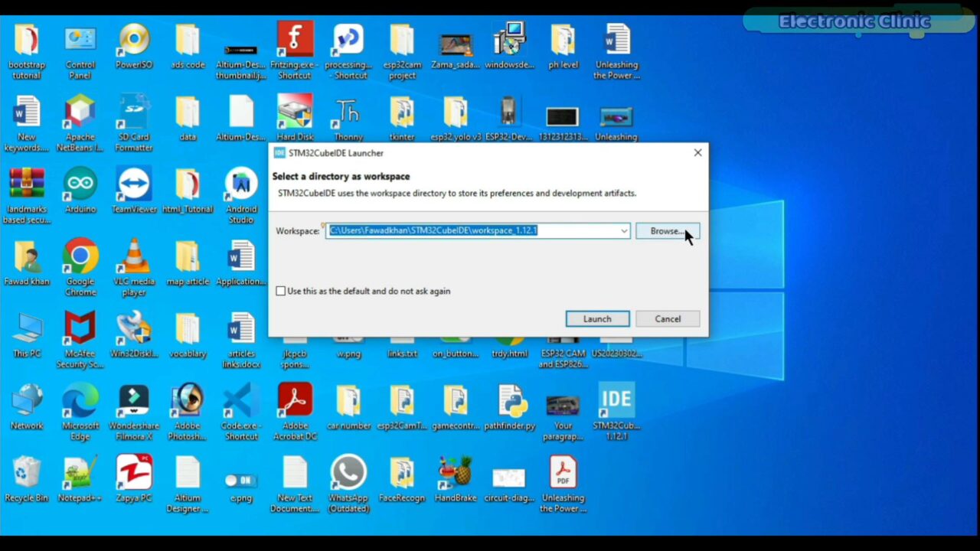980x551 pixels.
Task: Select the circuit-diag... image file
Action: pos(509,484)
